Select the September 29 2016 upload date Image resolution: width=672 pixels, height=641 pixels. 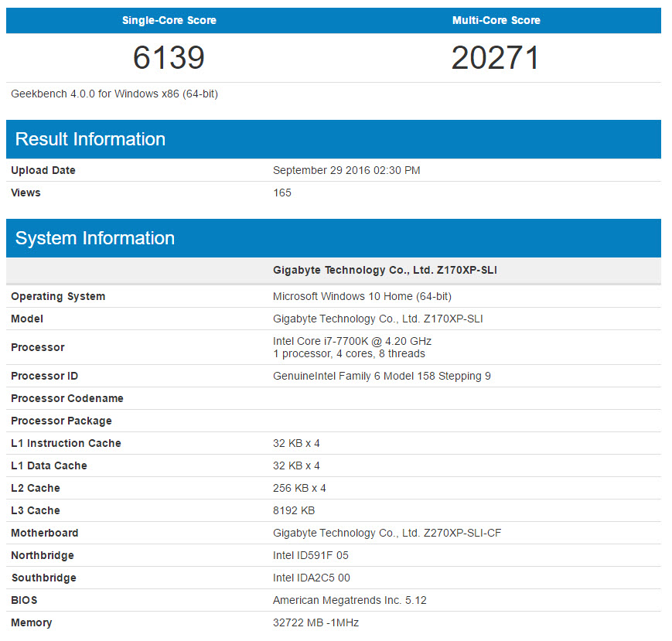pyautogui.click(x=346, y=170)
